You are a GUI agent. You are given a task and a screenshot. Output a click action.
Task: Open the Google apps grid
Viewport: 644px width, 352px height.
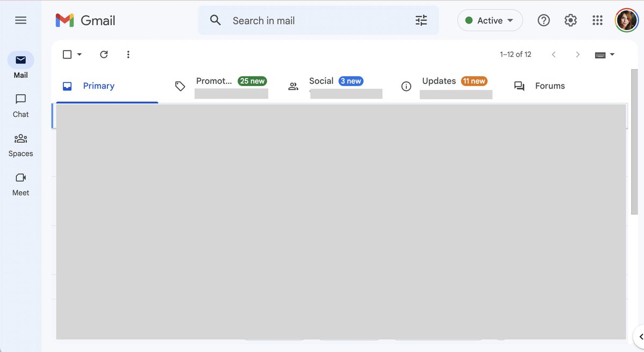point(597,20)
